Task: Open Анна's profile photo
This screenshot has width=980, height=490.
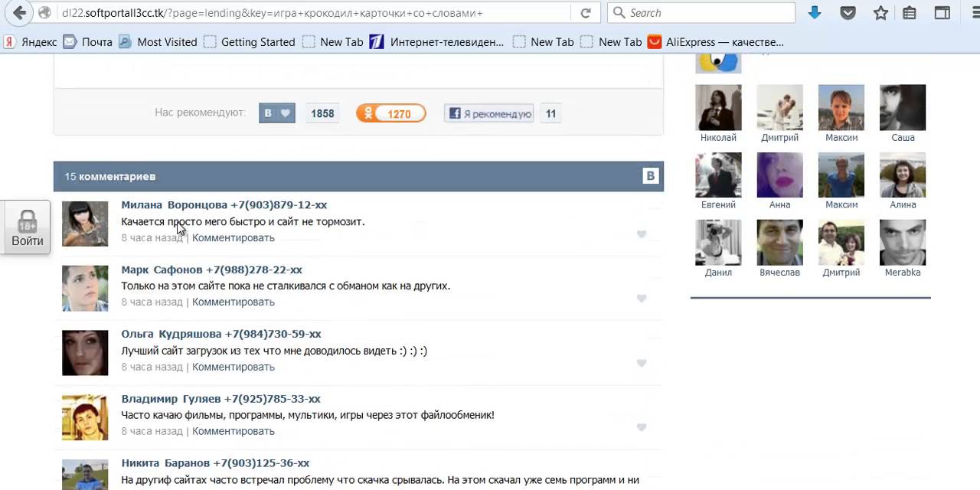Action: pos(779,175)
